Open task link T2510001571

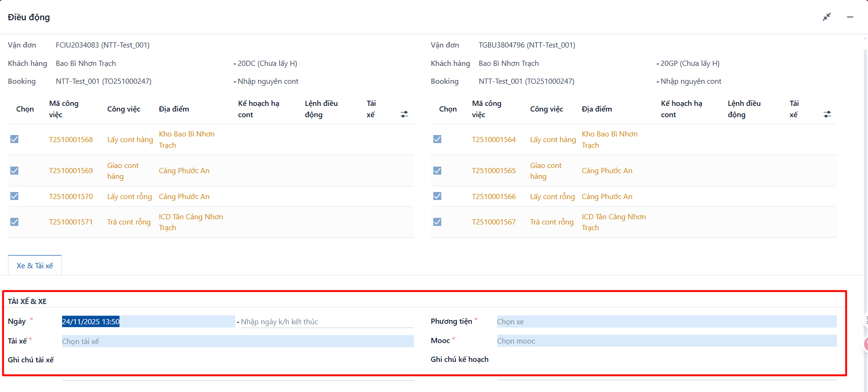(71, 222)
